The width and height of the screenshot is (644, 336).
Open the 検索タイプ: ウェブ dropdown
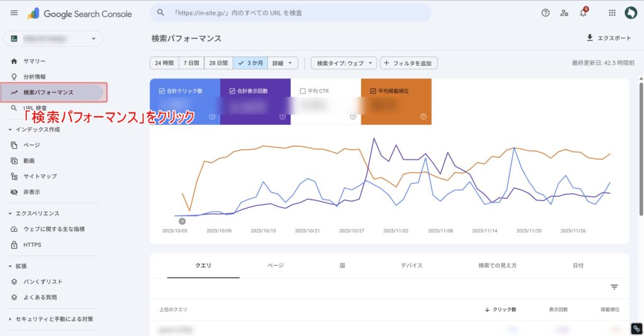tap(344, 63)
